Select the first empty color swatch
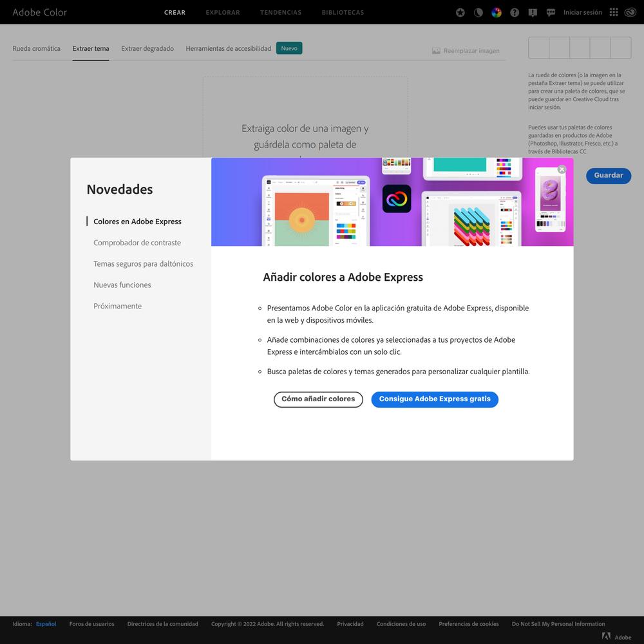The height and width of the screenshot is (644, 644). (538, 48)
